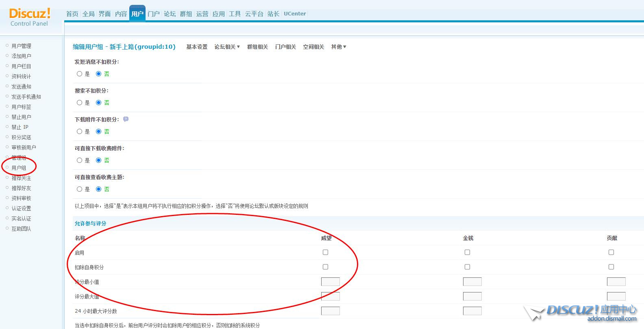Open 发送手机通知 in sidebar

coord(26,97)
